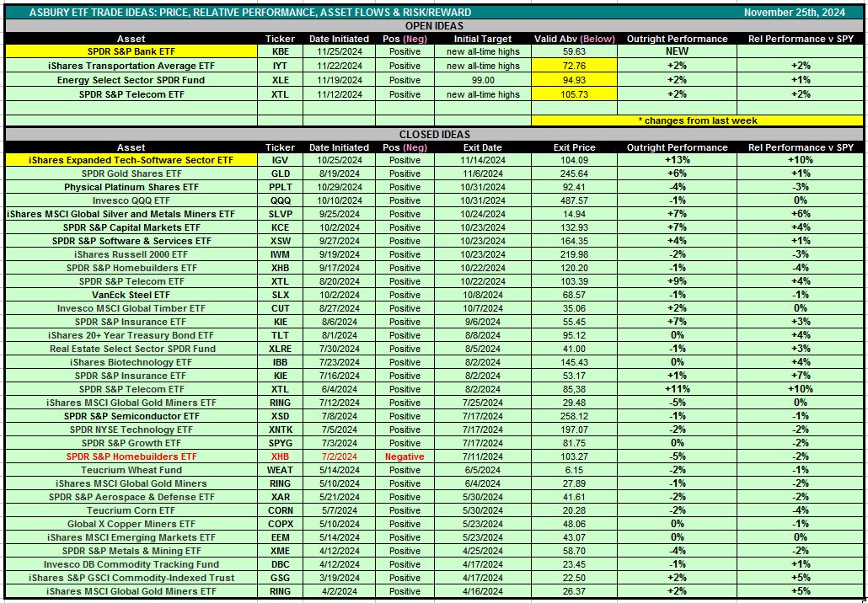The width and height of the screenshot is (868, 603).
Task: Select the KBE ticker cell
Action: (x=281, y=51)
